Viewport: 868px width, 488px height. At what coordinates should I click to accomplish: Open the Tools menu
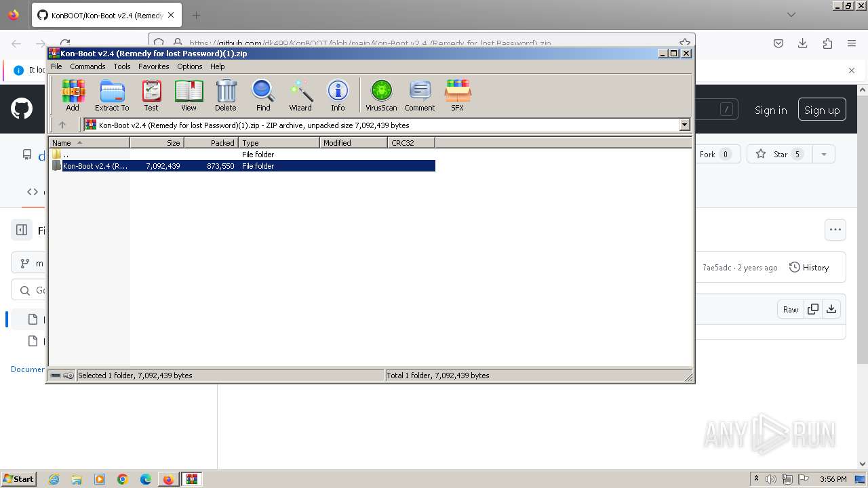click(122, 66)
